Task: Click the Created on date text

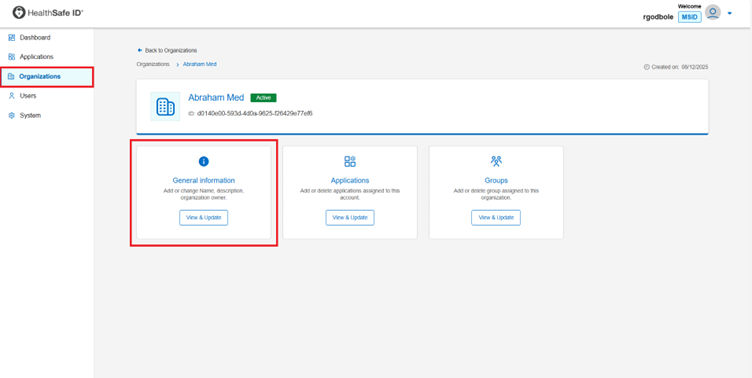Action: (x=680, y=67)
